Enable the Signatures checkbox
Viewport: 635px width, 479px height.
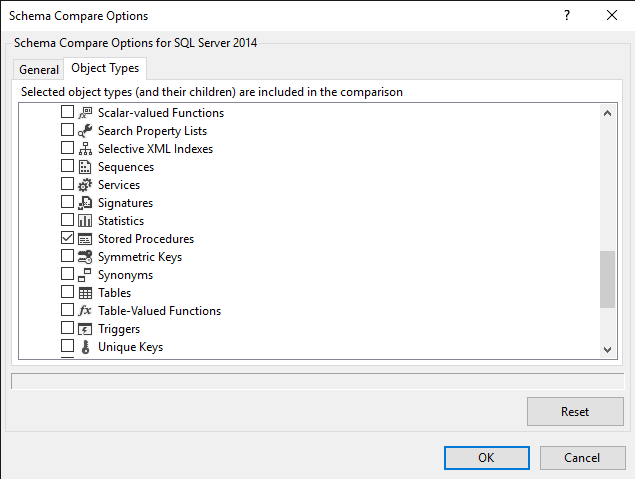click(x=67, y=202)
